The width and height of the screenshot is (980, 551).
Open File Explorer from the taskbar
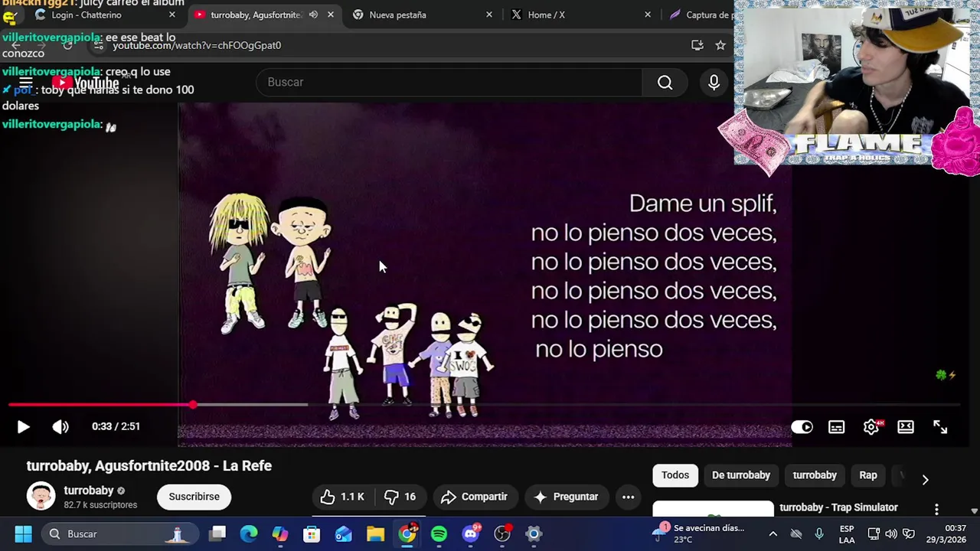point(375,533)
